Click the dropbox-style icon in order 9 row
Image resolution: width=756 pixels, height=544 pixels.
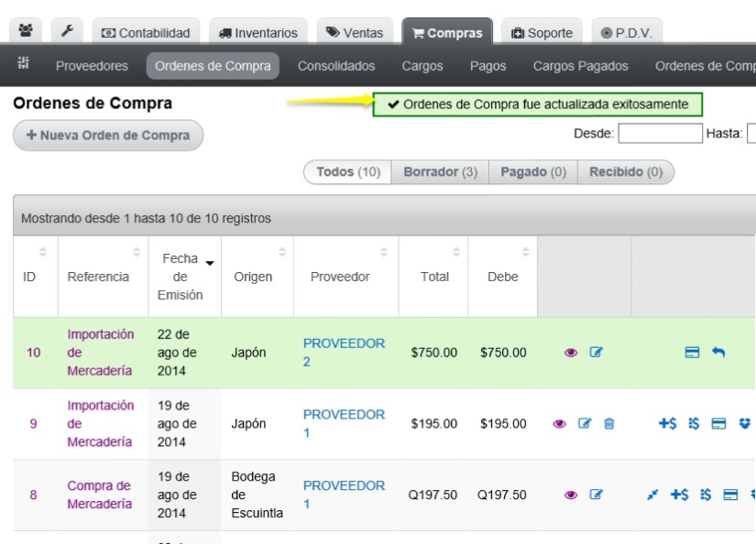pyautogui.click(x=744, y=423)
